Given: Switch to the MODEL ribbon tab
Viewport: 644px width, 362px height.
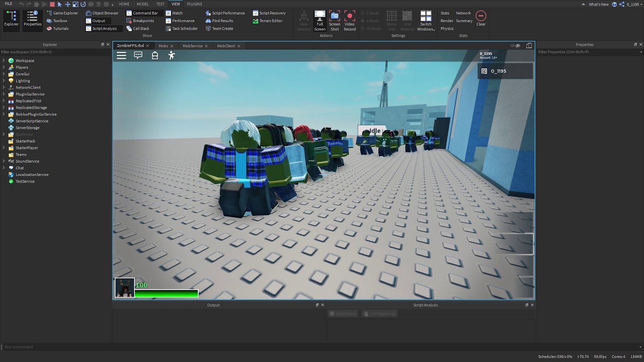Looking at the screenshot, I should click(142, 4).
